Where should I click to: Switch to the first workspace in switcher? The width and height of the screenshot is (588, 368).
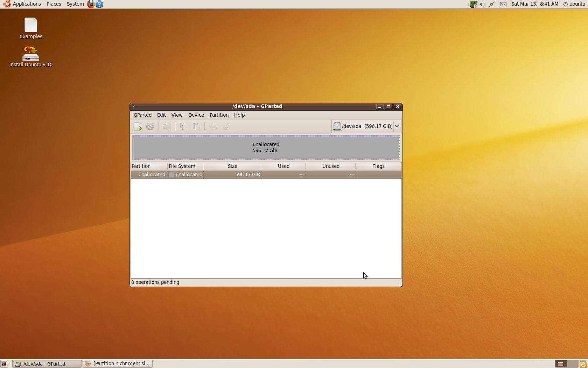(x=561, y=364)
